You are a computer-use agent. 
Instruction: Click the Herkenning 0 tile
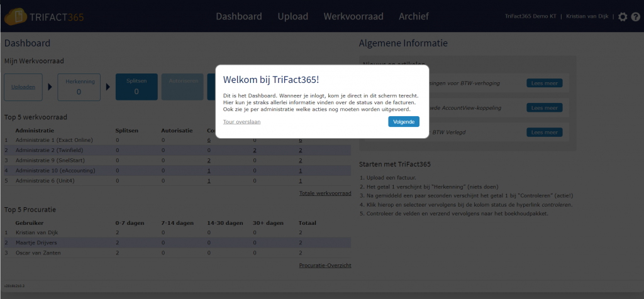(x=79, y=87)
